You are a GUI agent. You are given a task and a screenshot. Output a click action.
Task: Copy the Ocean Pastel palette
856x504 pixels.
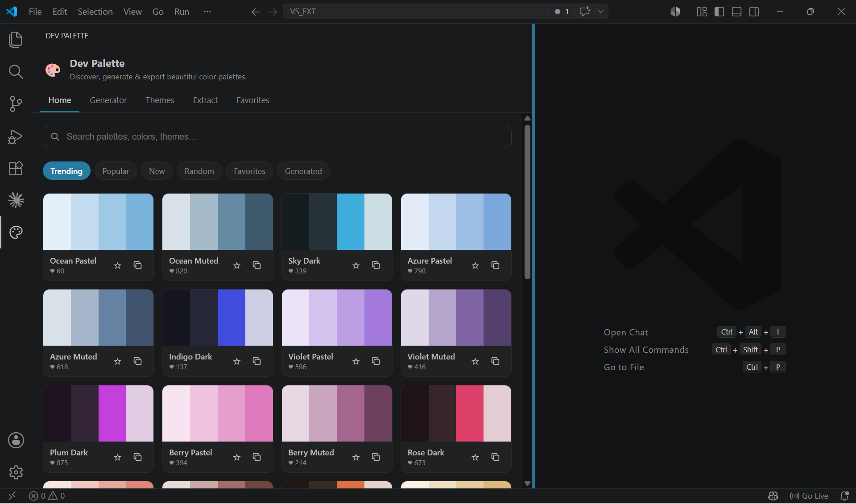click(137, 265)
